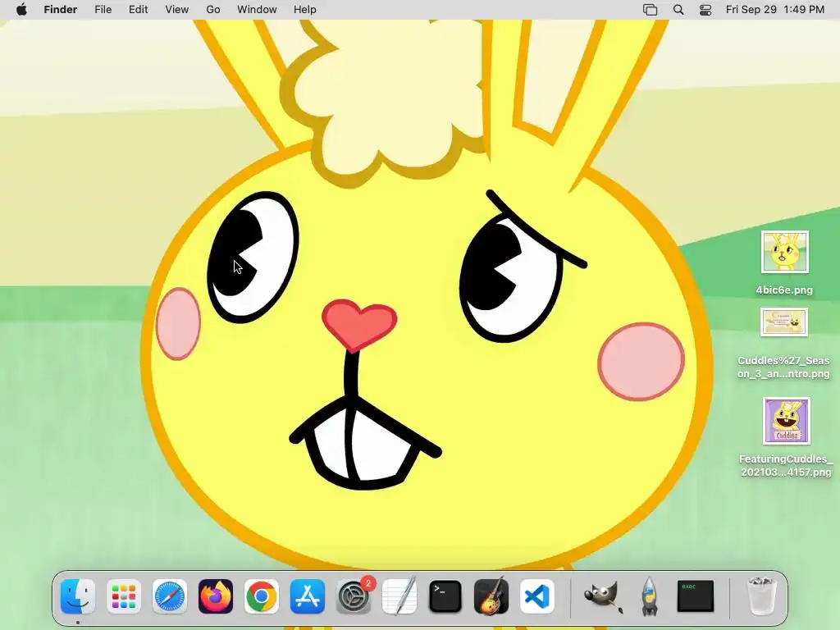Open the App Store from the Dock

coord(308,596)
